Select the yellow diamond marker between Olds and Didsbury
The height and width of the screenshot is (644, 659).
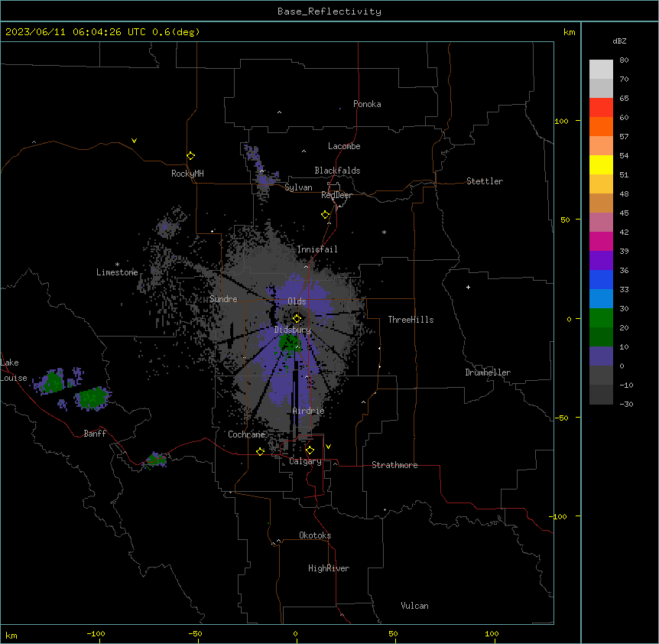click(297, 318)
